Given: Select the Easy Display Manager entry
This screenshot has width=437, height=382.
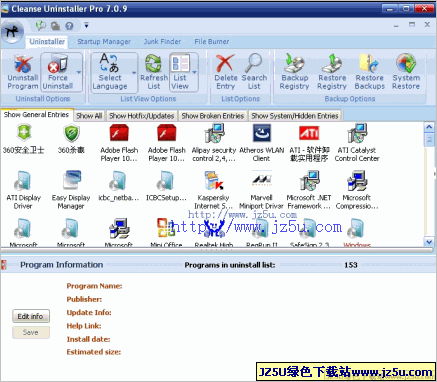Looking at the screenshot, I should tap(71, 190).
